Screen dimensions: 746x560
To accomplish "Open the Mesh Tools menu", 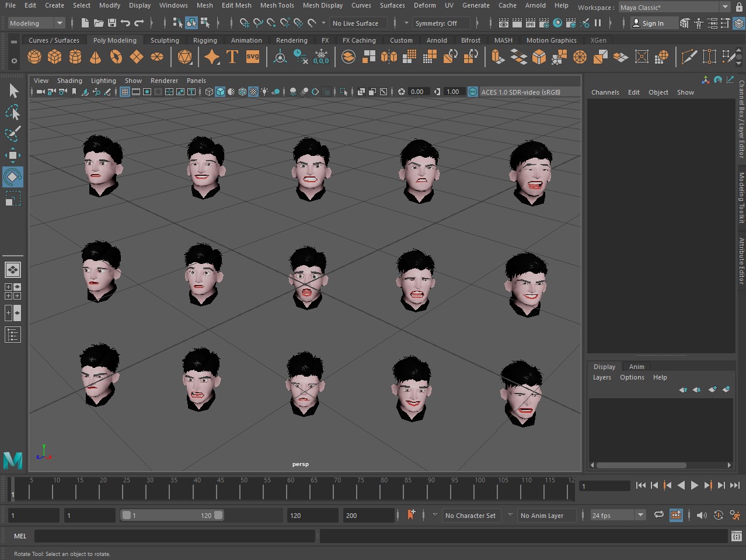I will 277,5.
